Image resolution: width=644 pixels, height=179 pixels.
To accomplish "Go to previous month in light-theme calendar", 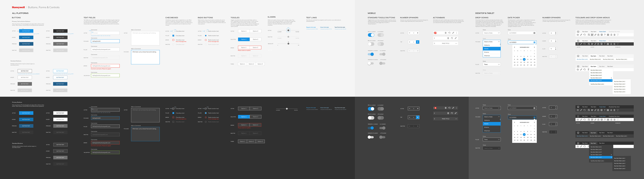I will pos(515,47).
